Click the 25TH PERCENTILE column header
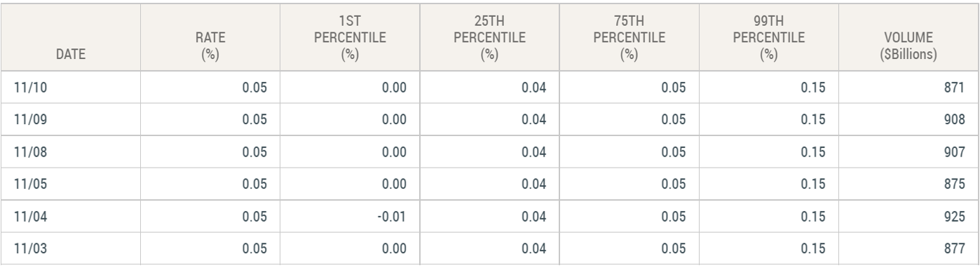The width and height of the screenshot is (980, 268). [489, 38]
